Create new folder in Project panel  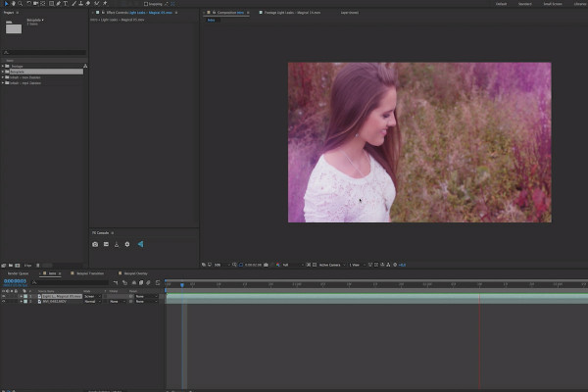point(11,266)
